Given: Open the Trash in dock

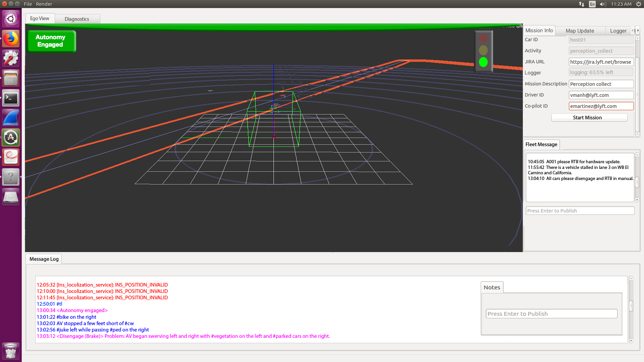Looking at the screenshot, I should pos(11,351).
